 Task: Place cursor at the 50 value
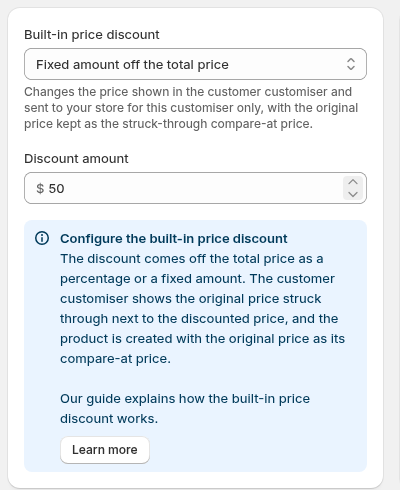(x=56, y=188)
